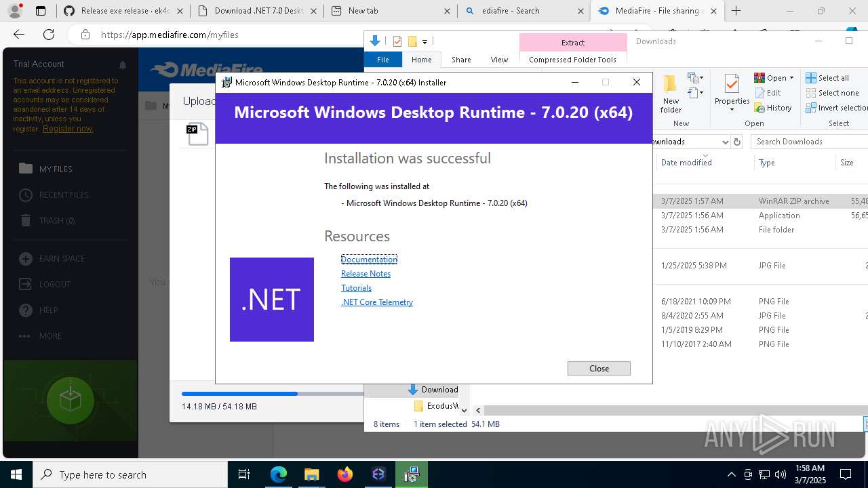
Task: Create a New folder in Explorer ribbon
Action: coord(670,94)
